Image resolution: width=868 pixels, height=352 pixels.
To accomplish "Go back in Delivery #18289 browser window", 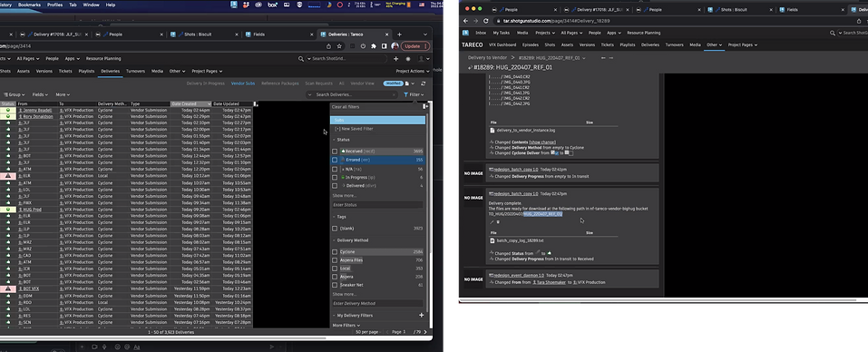I will (x=466, y=21).
